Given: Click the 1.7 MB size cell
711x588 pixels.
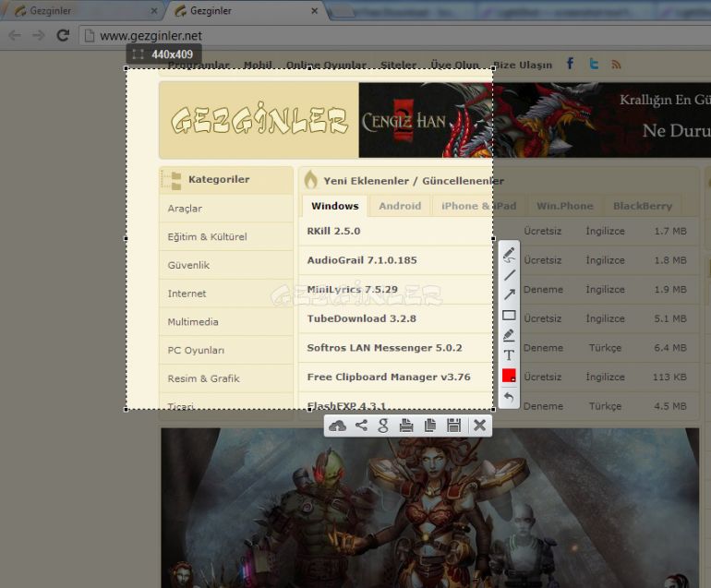Looking at the screenshot, I should pyautogui.click(x=670, y=231).
